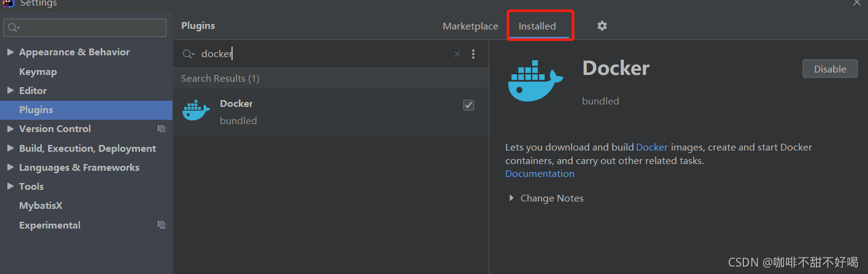Expand the Editor settings node

pyautogui.click(x=10, y=90)
